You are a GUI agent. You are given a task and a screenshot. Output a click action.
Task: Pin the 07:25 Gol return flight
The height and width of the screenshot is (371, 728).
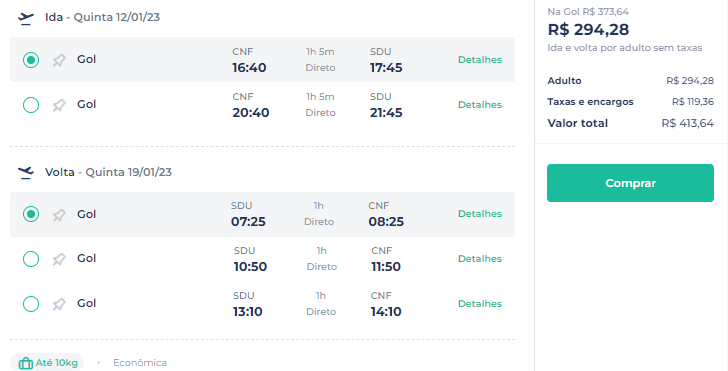pos(59,215)
